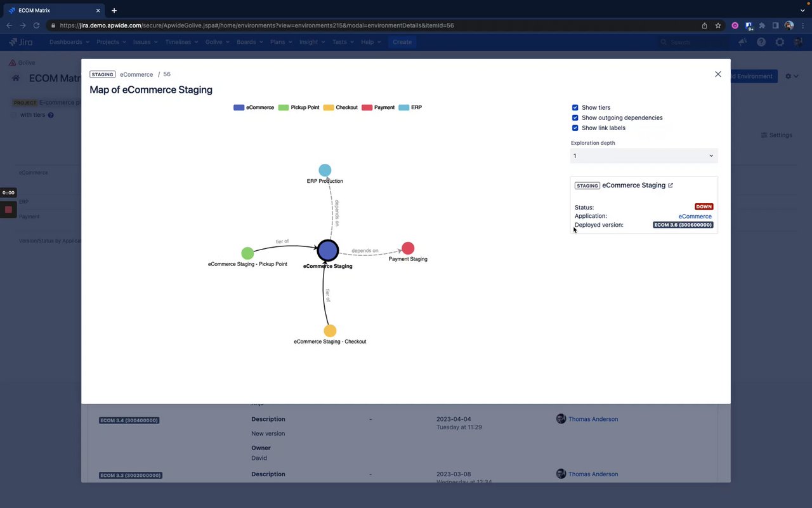Image resolution: width=812 pixels, height=508 pixels.
Task: Toggle Pickup Point legend color swatch
Action: pyautogui.click(x=284, y=107)
